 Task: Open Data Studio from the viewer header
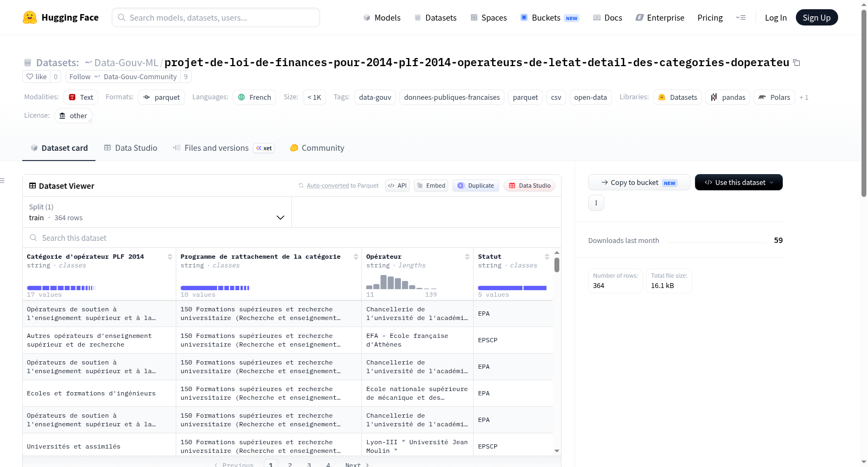529,185
